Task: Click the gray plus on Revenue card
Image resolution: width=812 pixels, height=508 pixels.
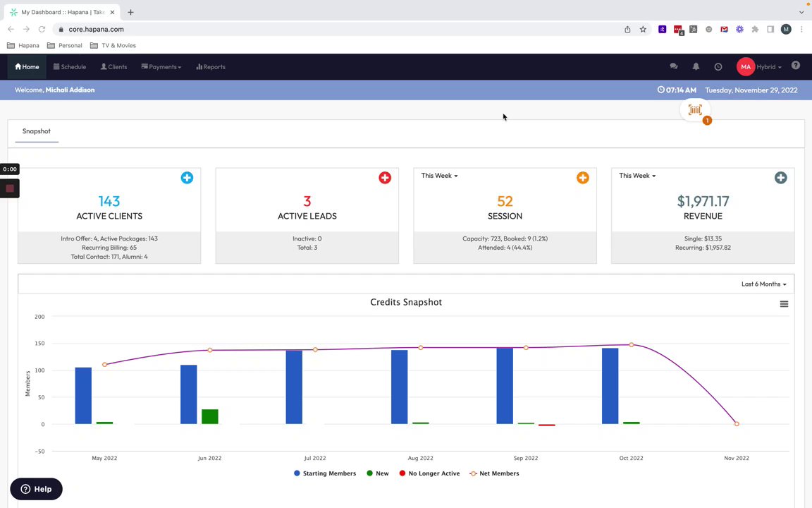Action: click(x=780, y=178)
